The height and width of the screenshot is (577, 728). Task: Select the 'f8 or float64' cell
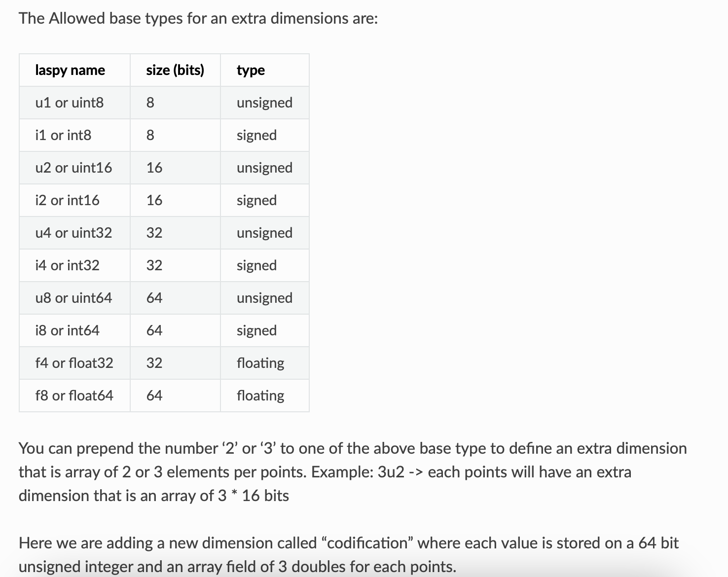(74, 396)
